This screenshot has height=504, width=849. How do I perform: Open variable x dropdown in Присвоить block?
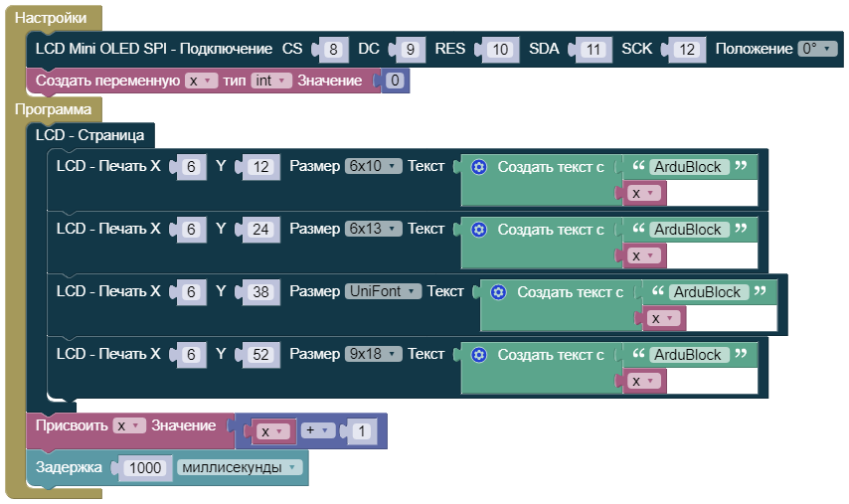click(129, 425)
